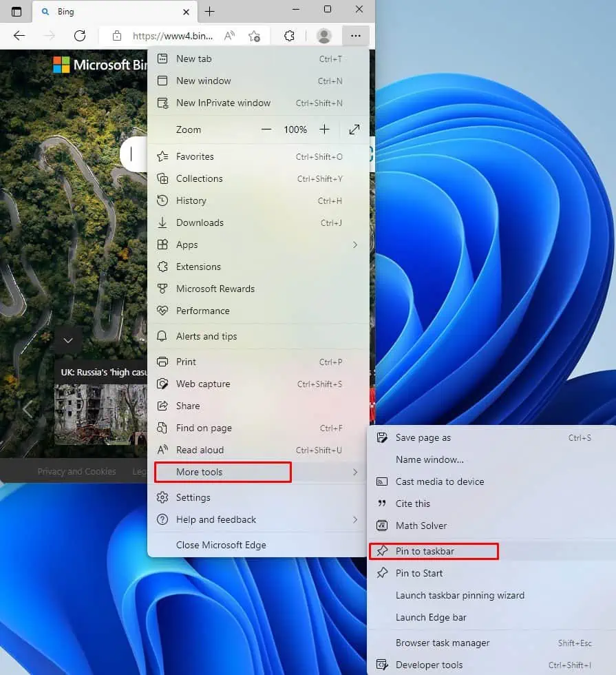Viewport: 616px width, 675px height.
Task: Go back with the back arrow
Action: click(x=19, y=36)
